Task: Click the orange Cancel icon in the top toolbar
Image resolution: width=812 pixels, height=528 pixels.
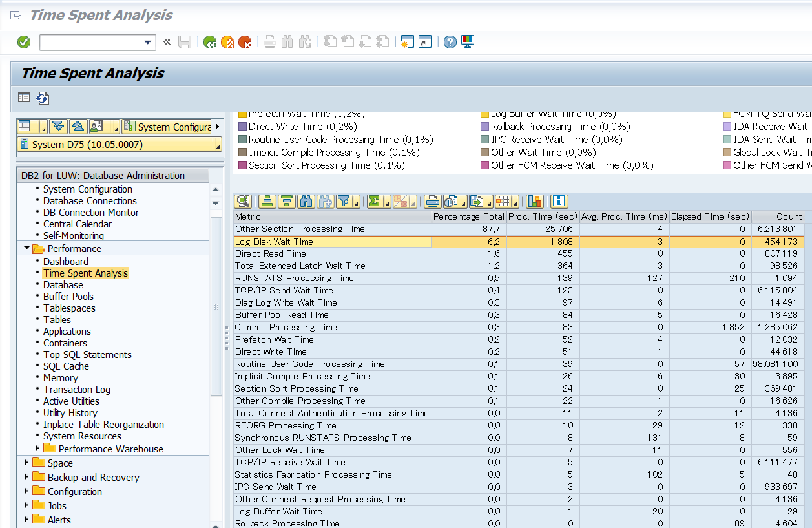Action: click(245, 42)
